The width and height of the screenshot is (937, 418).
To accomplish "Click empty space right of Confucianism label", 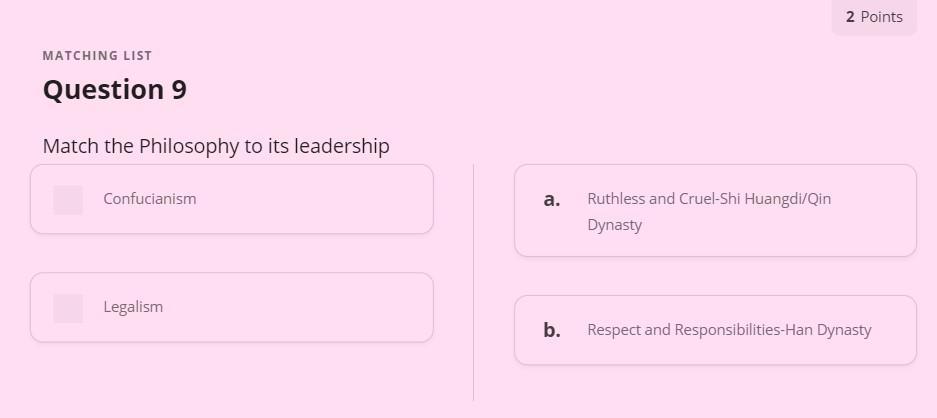I will coord(320,199).
